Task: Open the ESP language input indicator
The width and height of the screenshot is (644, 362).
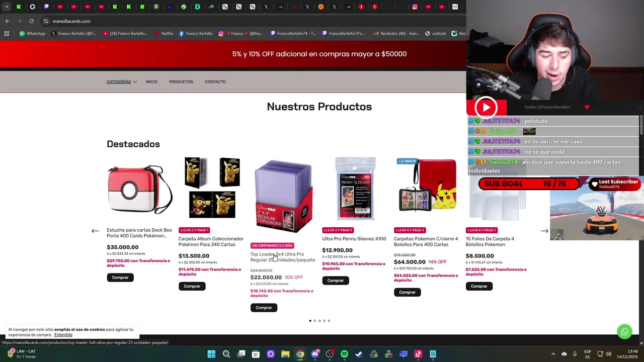Action: click(x=588, y=354)
